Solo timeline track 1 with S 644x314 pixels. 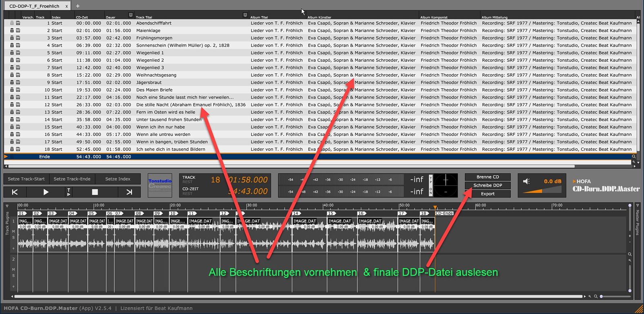13,238
